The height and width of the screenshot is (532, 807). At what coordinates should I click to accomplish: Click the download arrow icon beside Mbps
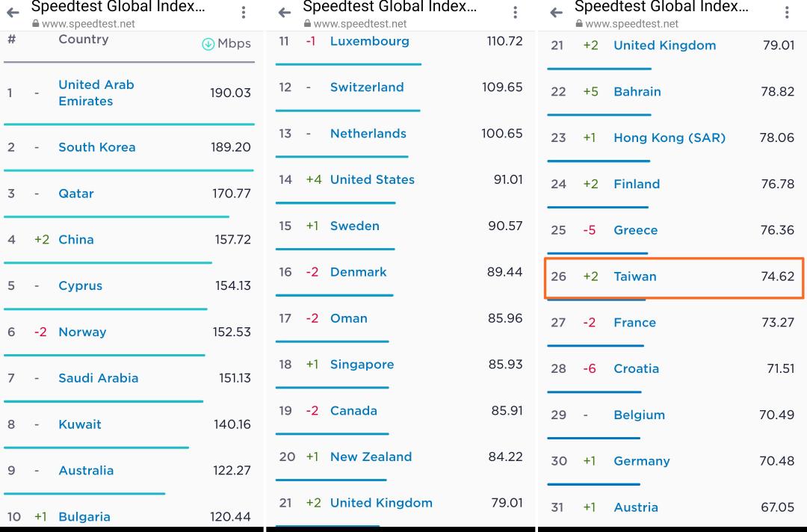(208, 44)
